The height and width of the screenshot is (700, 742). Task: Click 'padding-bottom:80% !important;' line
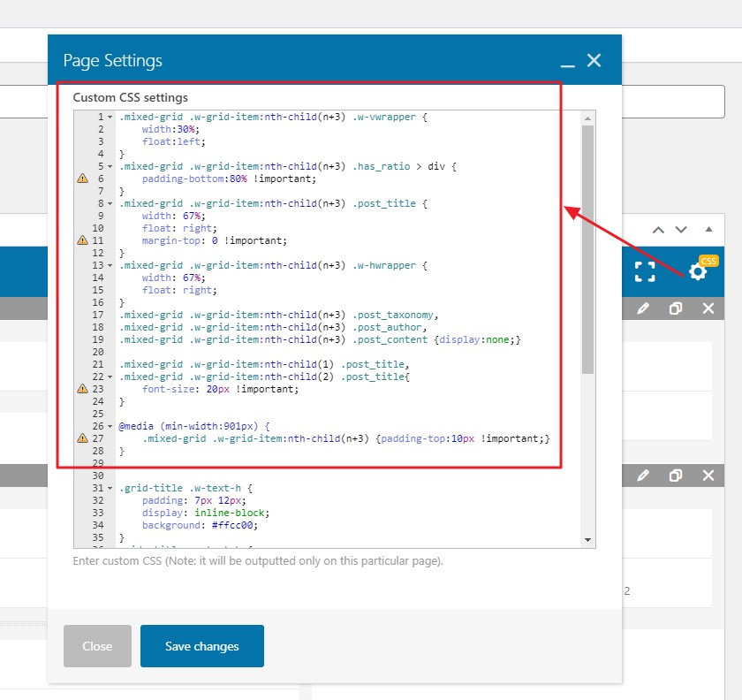tap(229, 179)
